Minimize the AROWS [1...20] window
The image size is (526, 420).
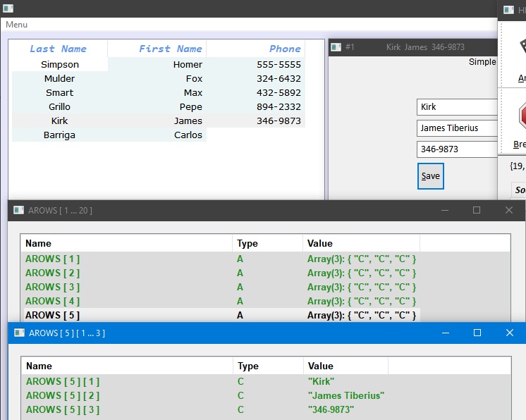(x=445, y=210)
